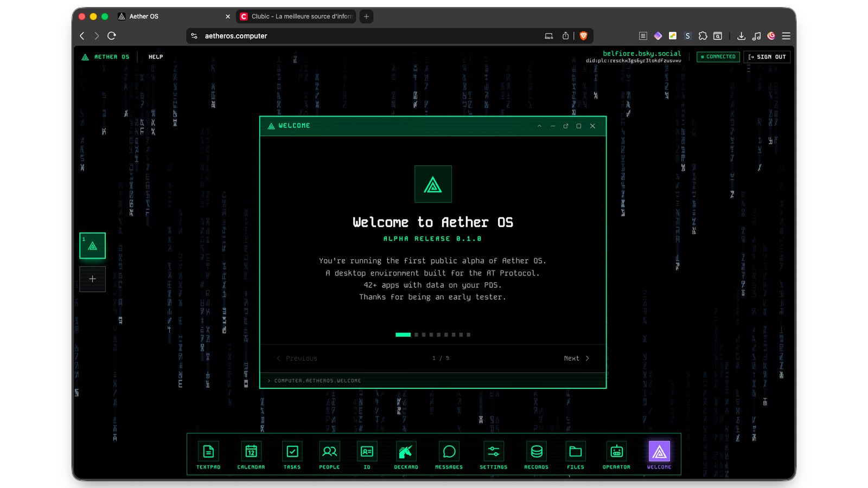Click the large Aether logo in Welcome window
The width and height of the screenshot is (868, 488).
coord(433,184)
